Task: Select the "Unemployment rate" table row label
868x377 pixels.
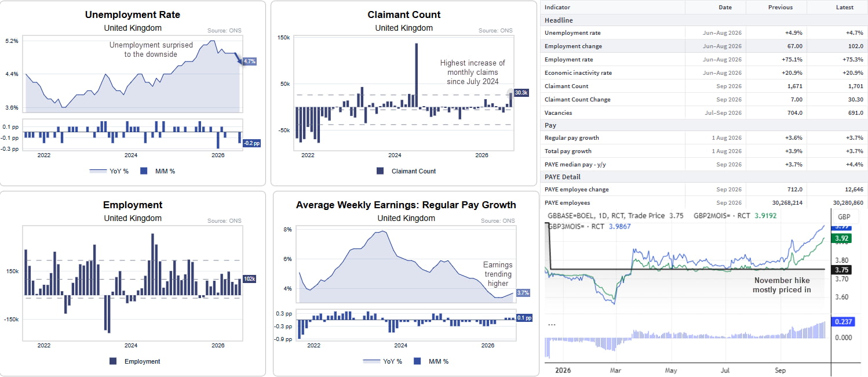Action: [572, 33]
